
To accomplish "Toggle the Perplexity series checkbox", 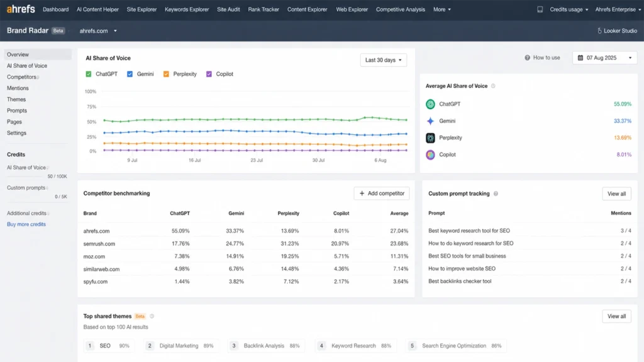I will [x=166, y=74].
